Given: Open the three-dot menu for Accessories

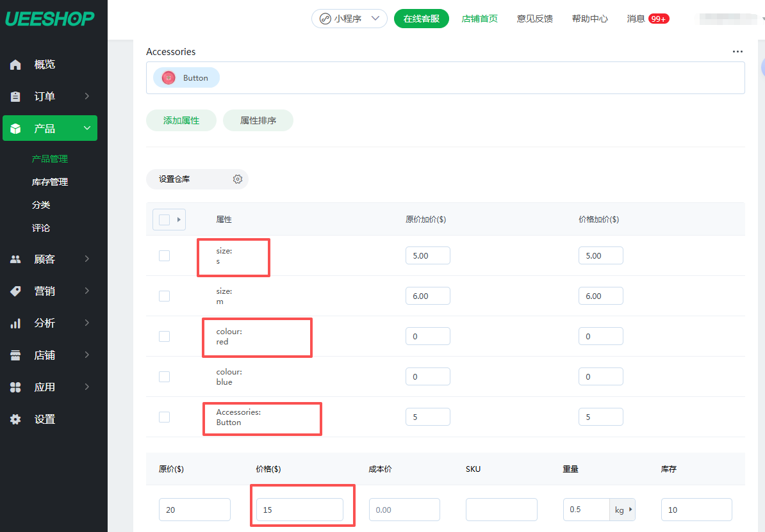Looking at the screenshot, I should pyautogui.click(x=737, y=52).
